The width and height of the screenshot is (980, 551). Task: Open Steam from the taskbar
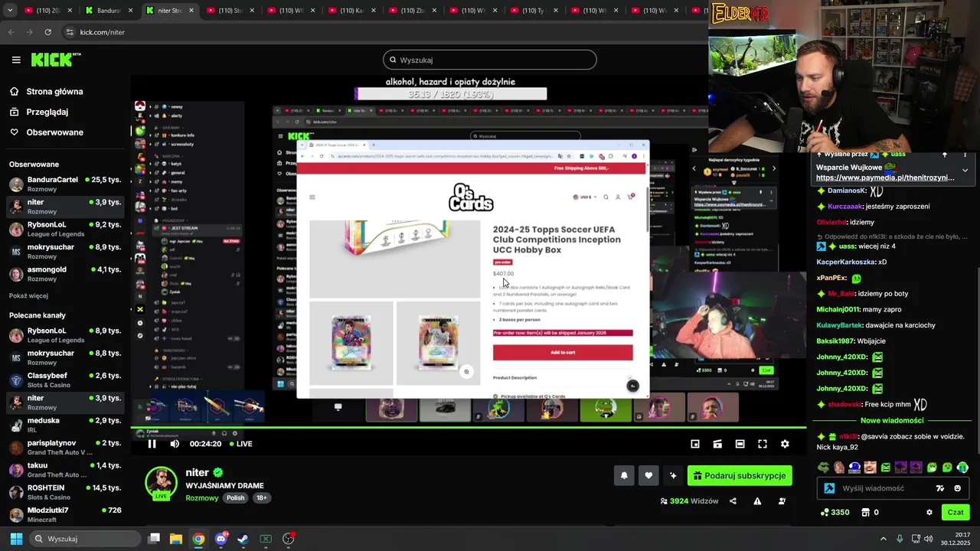[243, 539]
